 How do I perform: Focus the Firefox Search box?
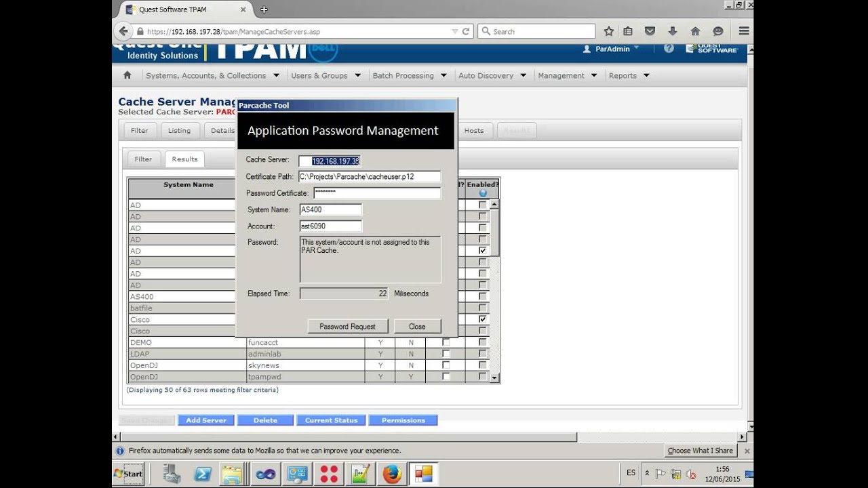tap(536, 31)
